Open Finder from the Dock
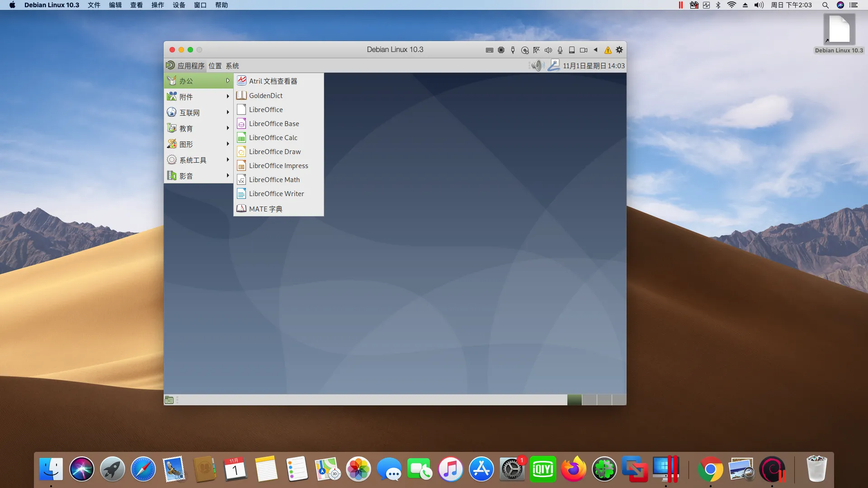868x488 pixels. [x=51, y=469]
